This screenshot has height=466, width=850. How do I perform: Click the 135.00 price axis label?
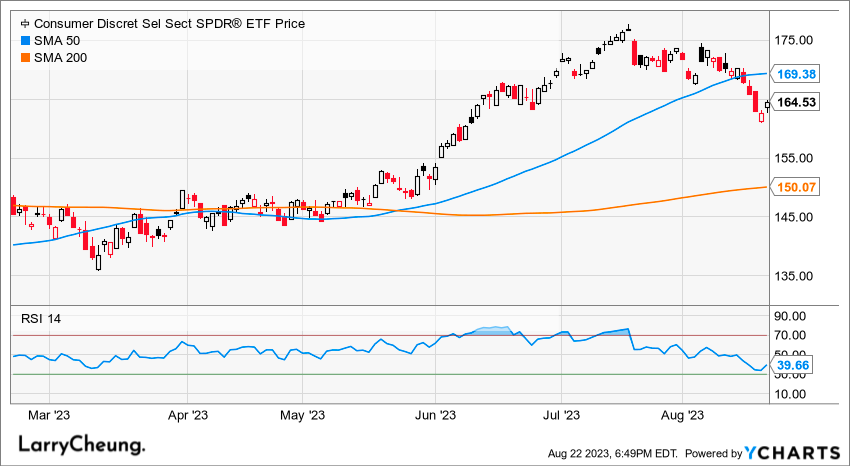coord(794,276)
